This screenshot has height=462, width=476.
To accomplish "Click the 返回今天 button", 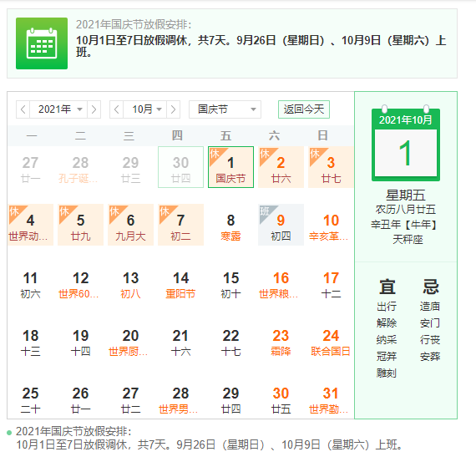I will click(304, 109).
